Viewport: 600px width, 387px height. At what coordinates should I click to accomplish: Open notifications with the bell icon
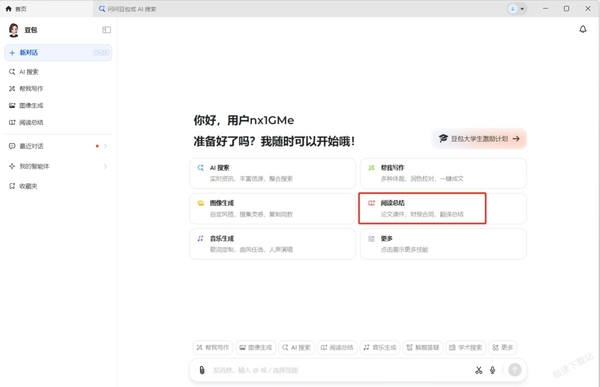point(582,29)
